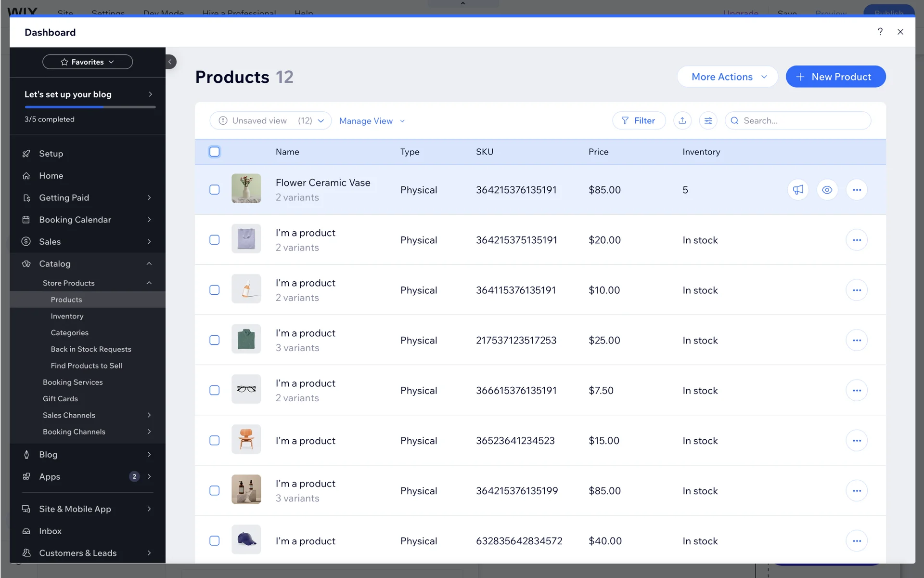Click the promote megaphone icon for Flower Ceramic Vase
Image resolution: width=924 pixels, height=578 pixels.
[798, 190]
